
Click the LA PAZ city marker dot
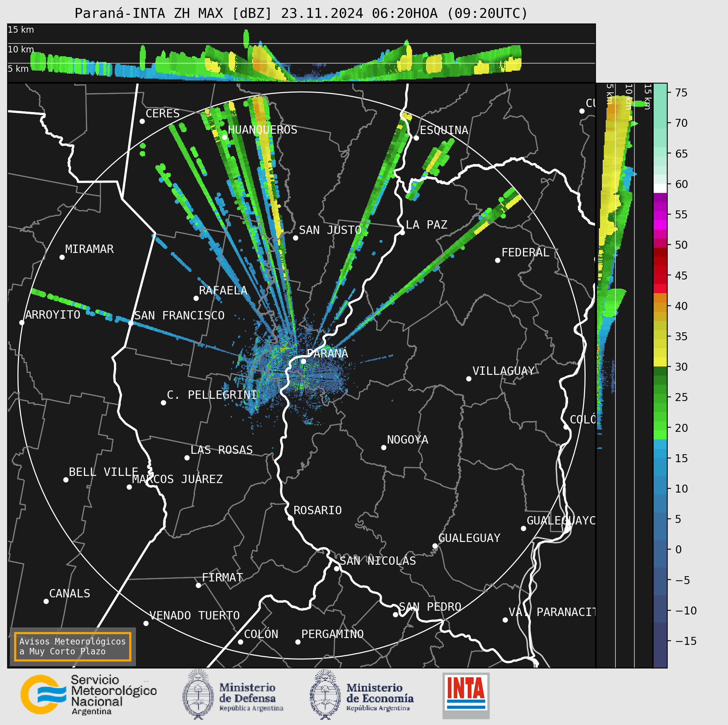[403, 232]
